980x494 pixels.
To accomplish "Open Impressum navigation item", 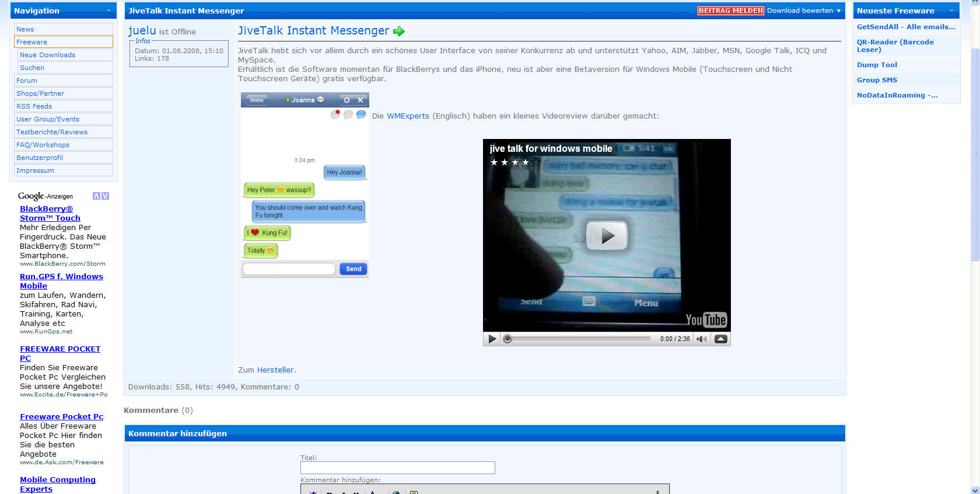I will (x=64, y=171).
